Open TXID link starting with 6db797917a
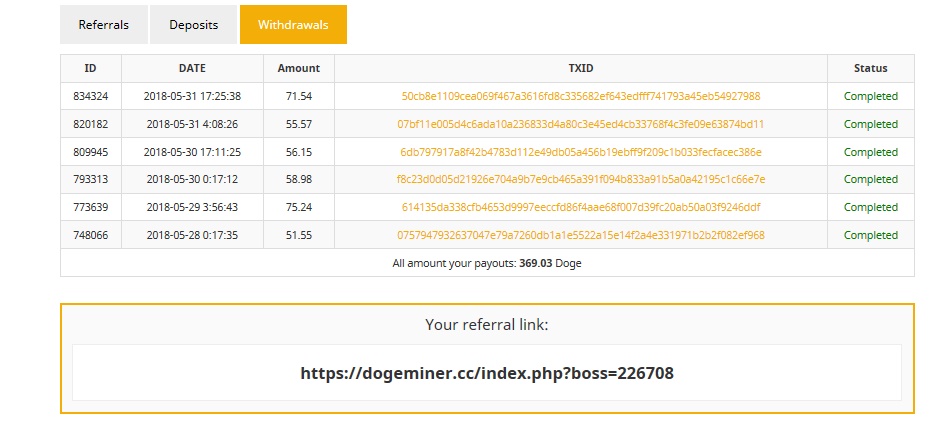Image resolution: width=950 pixels, height=427 pixels. (580, 152)
